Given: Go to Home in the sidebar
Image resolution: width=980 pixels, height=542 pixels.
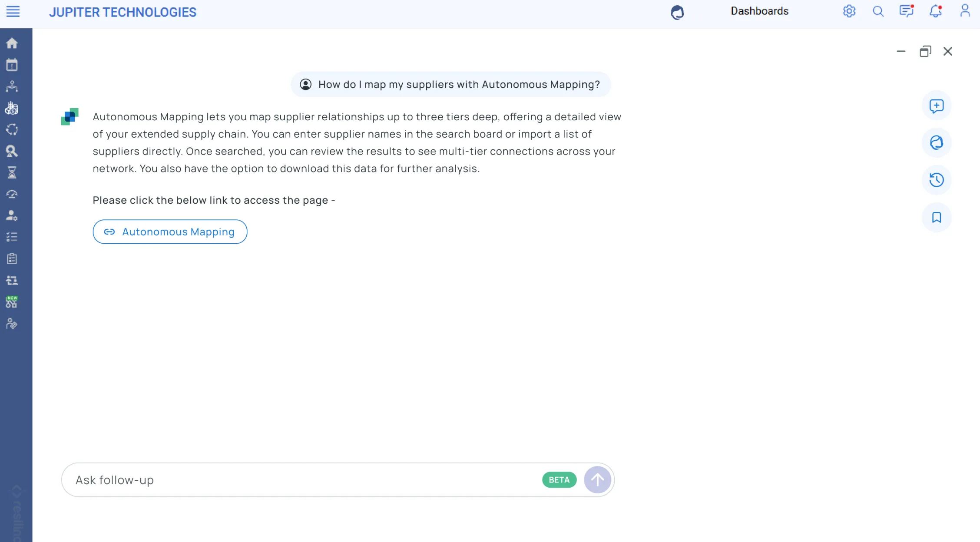Looking at the screenshot, I should [12, 43].
